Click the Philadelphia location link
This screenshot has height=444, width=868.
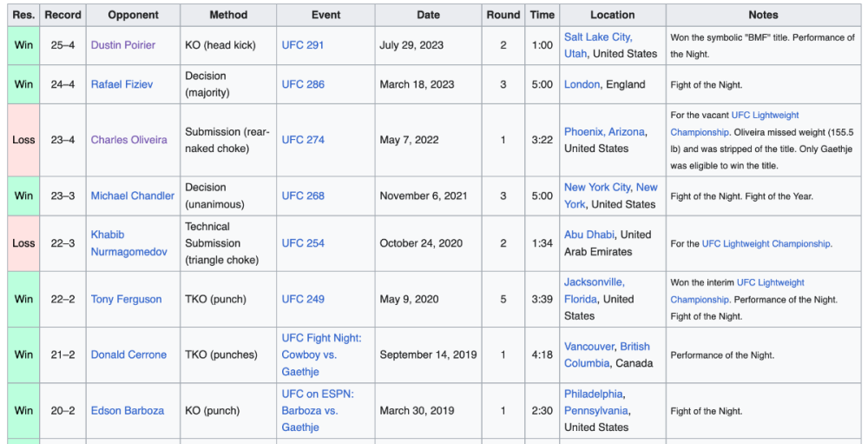tap(594, 394)
